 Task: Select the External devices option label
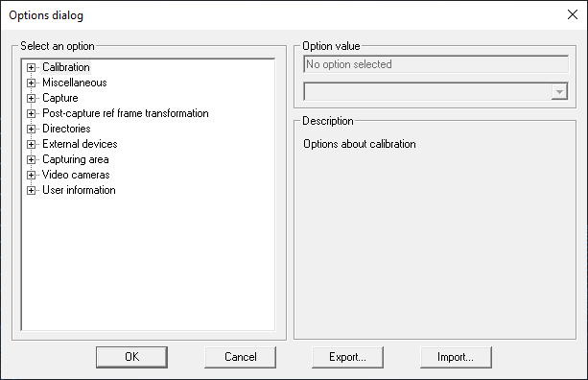click(x=80, y=145)
